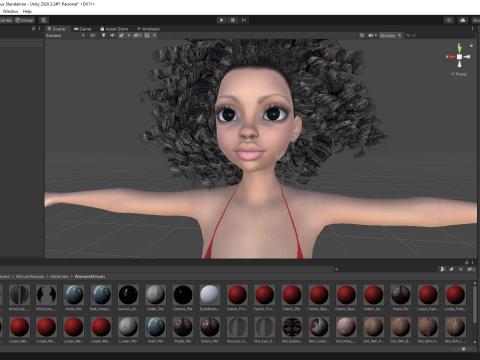Select the Sclera_Pbr material

210,330
